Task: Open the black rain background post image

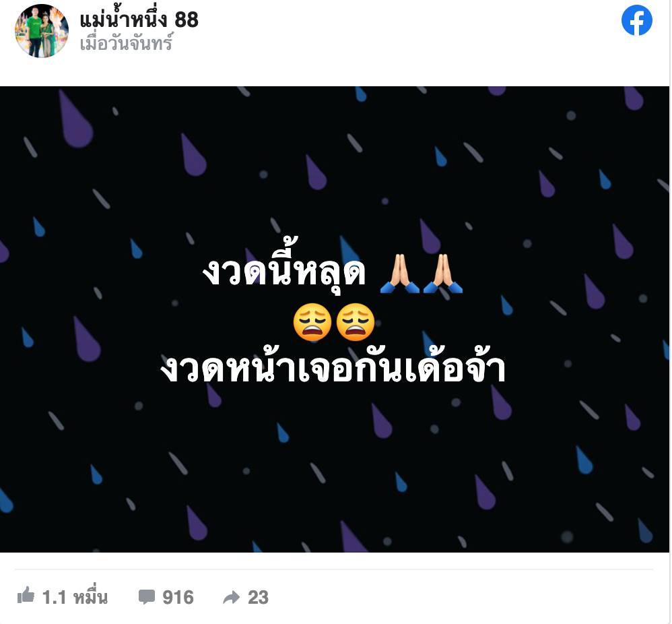Action: [334, 319]
